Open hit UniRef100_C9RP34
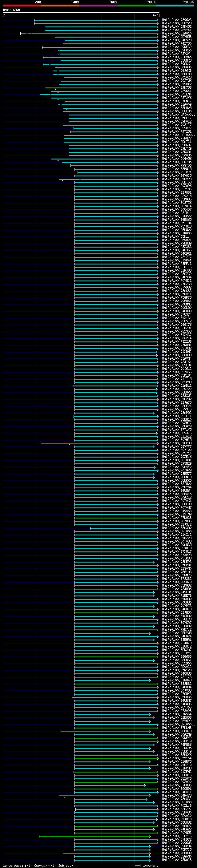This screenshot has height=868, width=197. click(176, 846)
